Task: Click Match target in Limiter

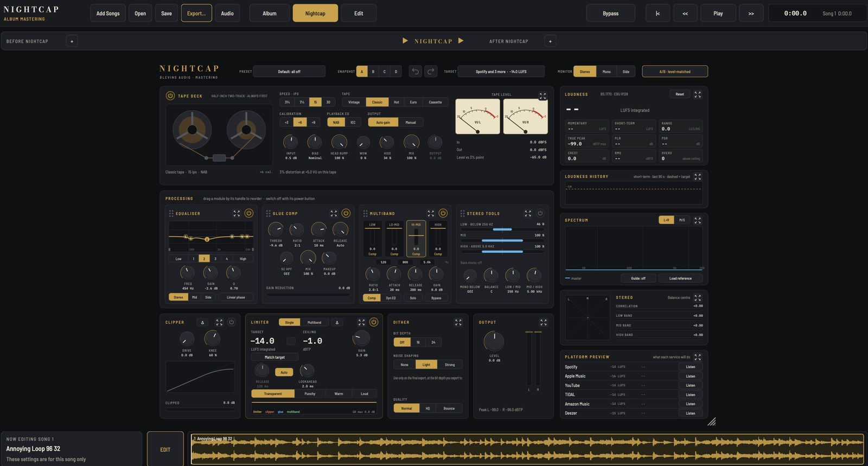Action: click(275, 357)
